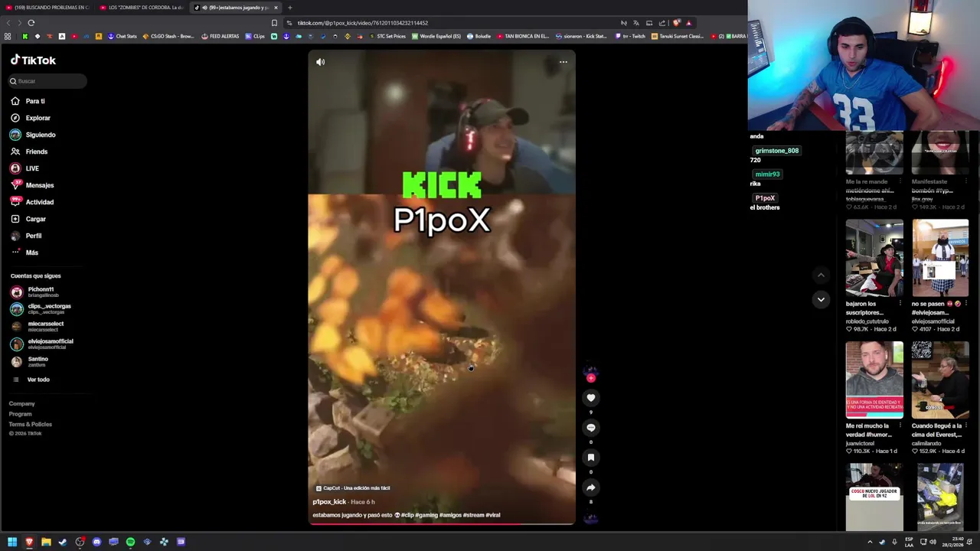980x551 pixels.
Task: Open the browser apps grid icon
Action: coord(8,36)
